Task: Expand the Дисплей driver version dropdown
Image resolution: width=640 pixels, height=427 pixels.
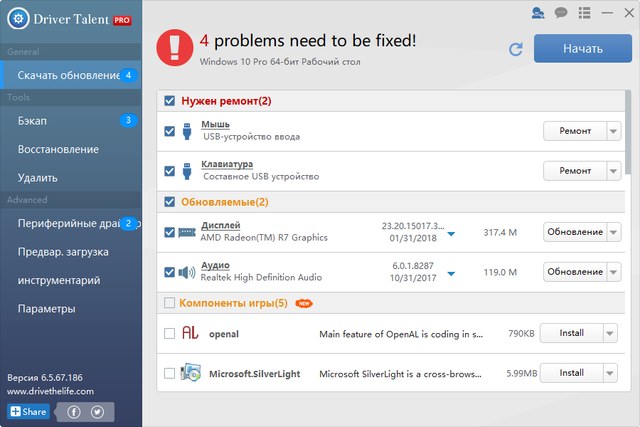Action: (451, 234)
